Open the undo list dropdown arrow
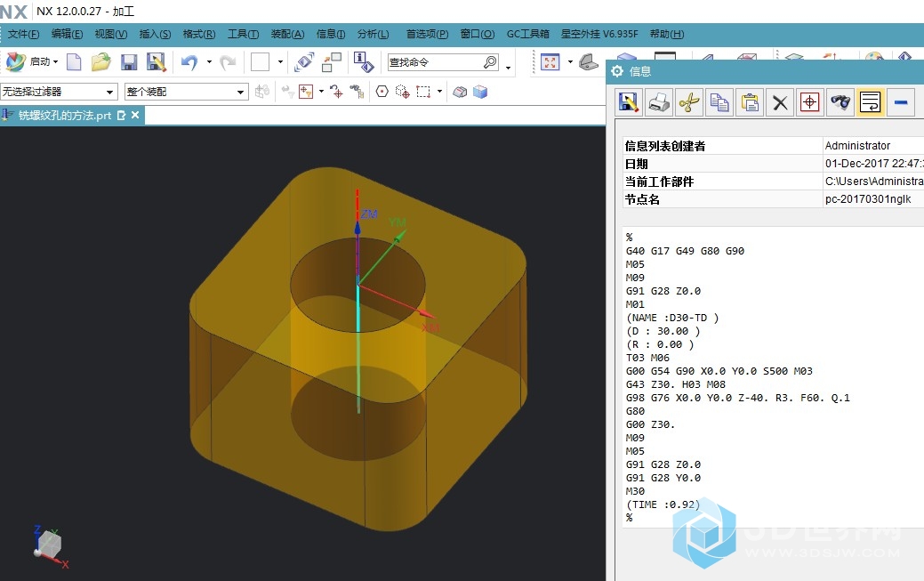 [209, 61]
